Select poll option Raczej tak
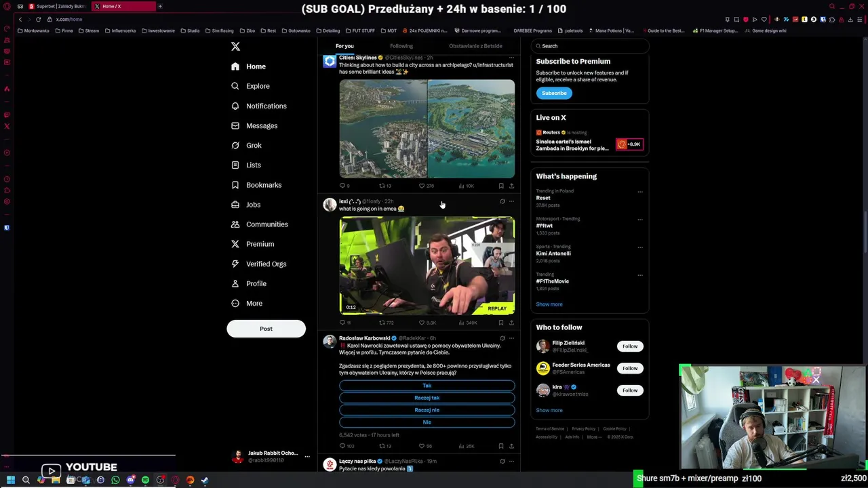The image size is (868, 488). point(427,398)
